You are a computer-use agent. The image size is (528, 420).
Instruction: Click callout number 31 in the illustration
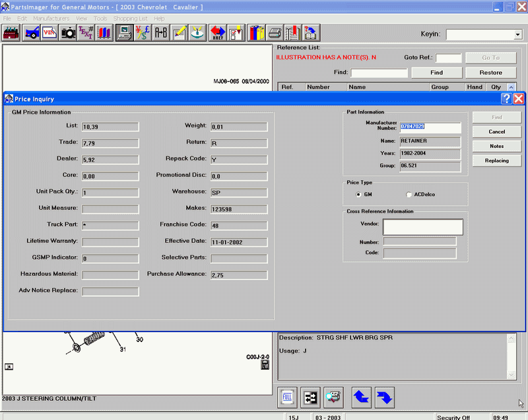coord(123,349)
